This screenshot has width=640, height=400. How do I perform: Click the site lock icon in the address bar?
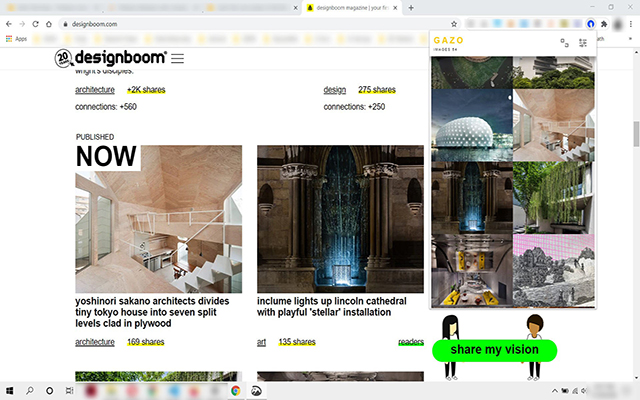pos(65,24)
